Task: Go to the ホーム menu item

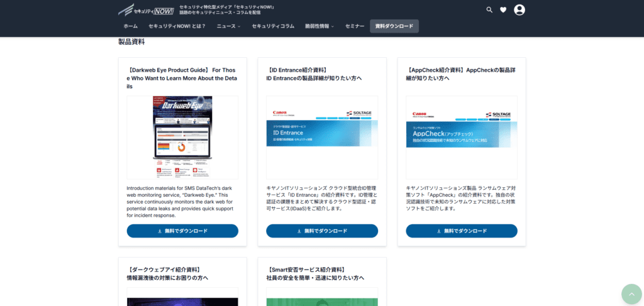Action: click(130, 26)
